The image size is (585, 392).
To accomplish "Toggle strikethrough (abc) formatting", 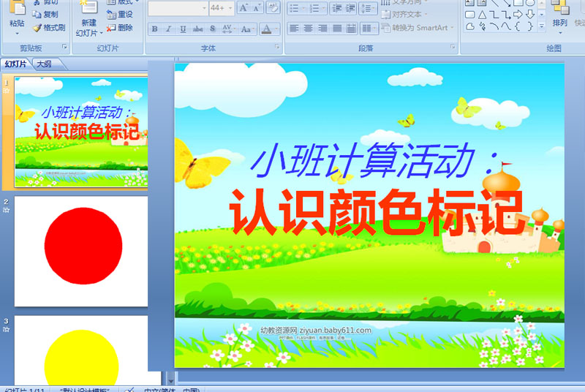I will (x=197, y=29).
